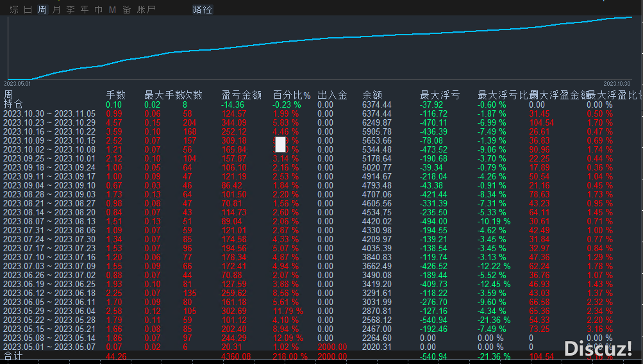Open the 季 quarterly tab

71,10
